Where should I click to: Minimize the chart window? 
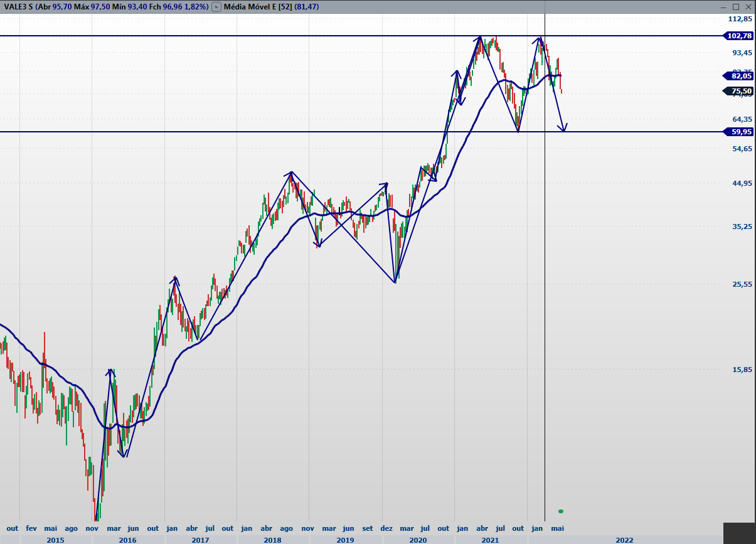click(x=722, y=6)
